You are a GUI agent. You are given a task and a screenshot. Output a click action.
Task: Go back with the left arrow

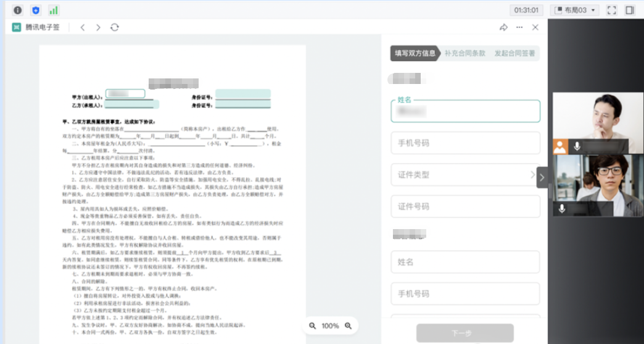point(83,27)
